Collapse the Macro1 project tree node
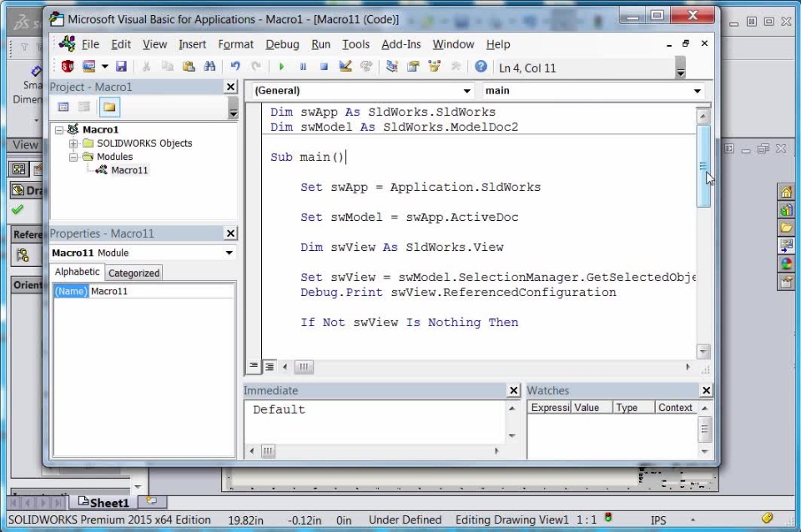Image resolution: width=801 pixels, height=532 pixels. coord(59,130)
